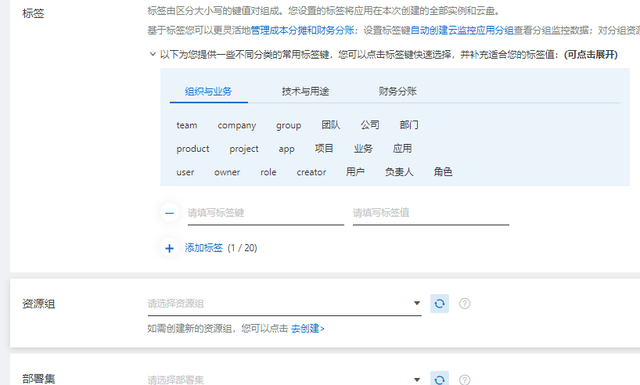Screen dimensions: 640x385
Task: Select the creator tag key
Action: (x=311, y=172)
